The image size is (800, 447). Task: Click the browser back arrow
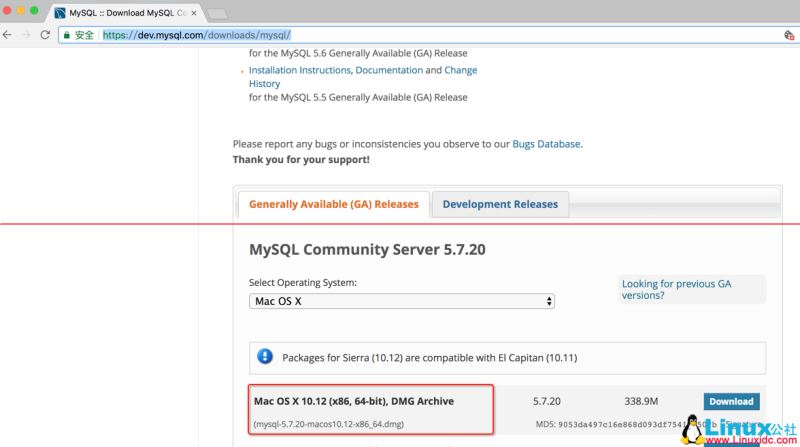click(x=8, y=34)
